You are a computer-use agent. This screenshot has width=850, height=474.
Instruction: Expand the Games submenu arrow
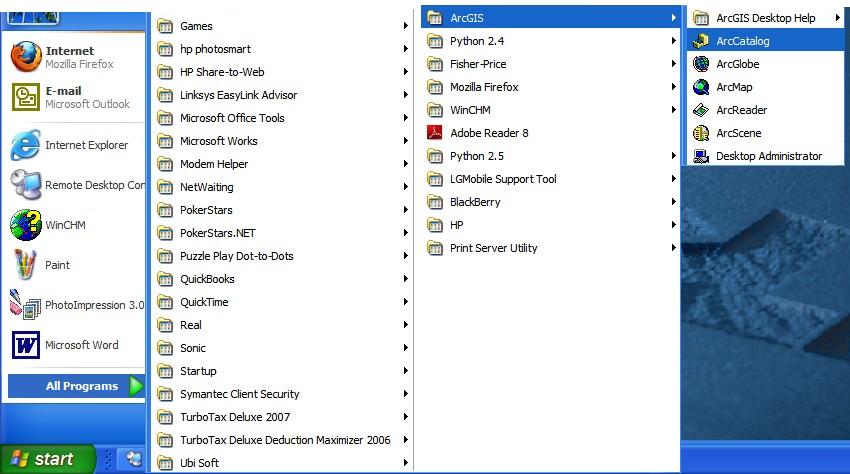405,25
